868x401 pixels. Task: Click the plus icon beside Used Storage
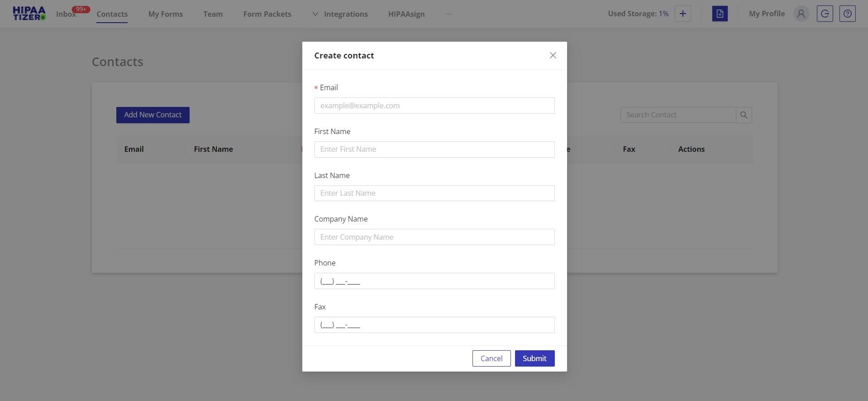coord(682,14)
